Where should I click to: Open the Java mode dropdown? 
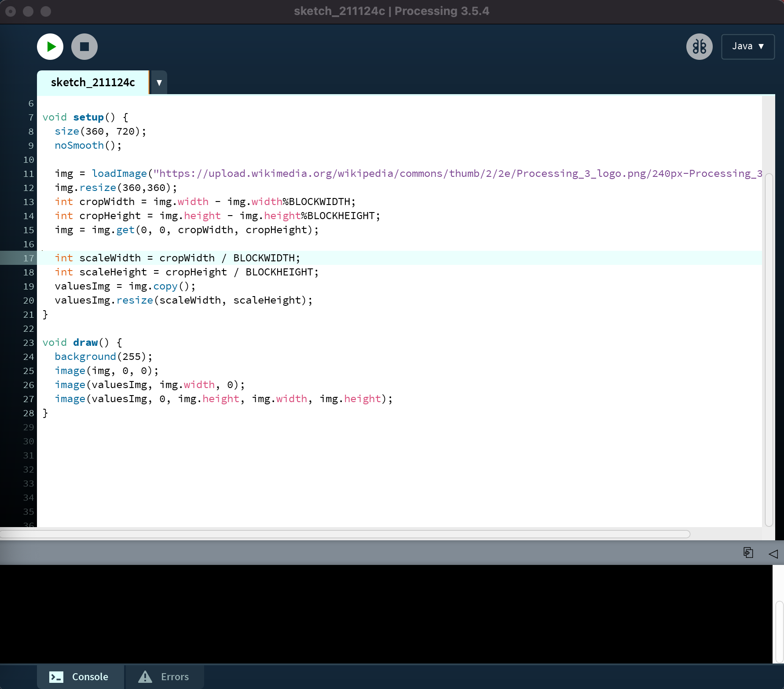click(748, 47)
